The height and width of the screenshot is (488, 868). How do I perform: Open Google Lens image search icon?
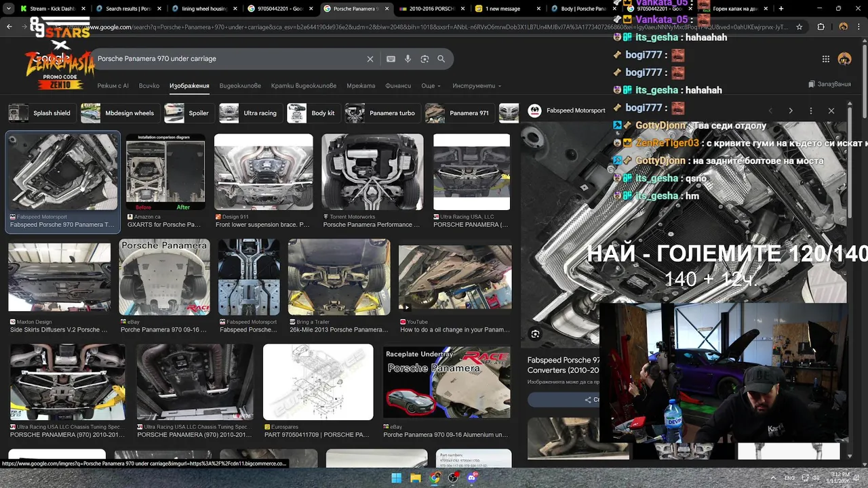[x=425, y=59]
